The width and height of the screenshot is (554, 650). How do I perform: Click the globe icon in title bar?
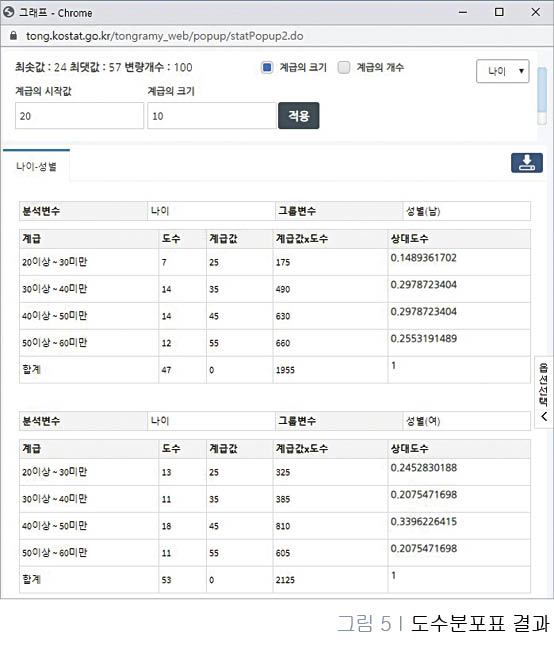coord(8,12)
